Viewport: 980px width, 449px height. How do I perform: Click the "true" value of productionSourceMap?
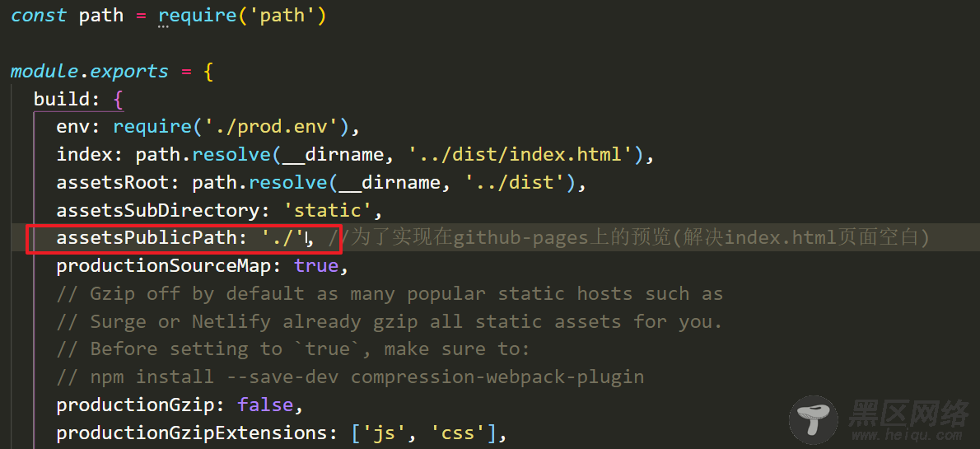315,266
